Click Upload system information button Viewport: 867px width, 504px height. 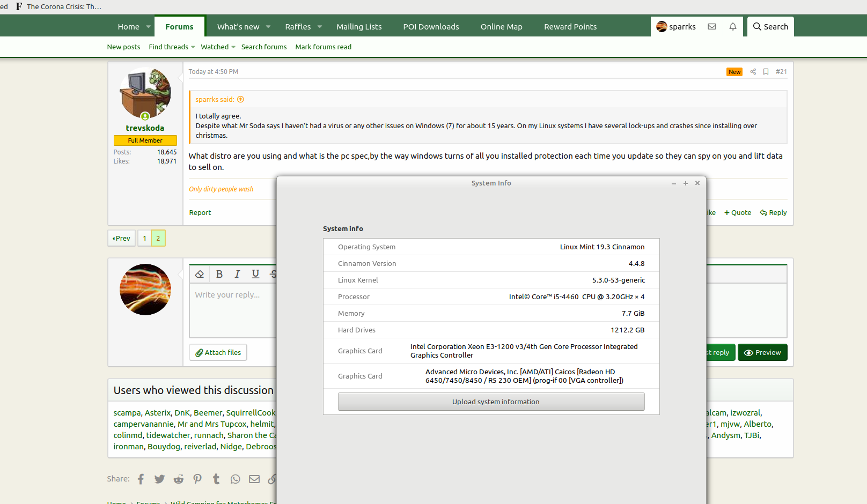491,402
